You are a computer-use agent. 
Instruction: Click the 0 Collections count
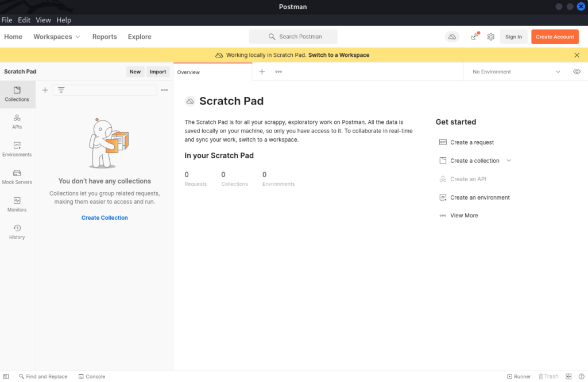234,179
